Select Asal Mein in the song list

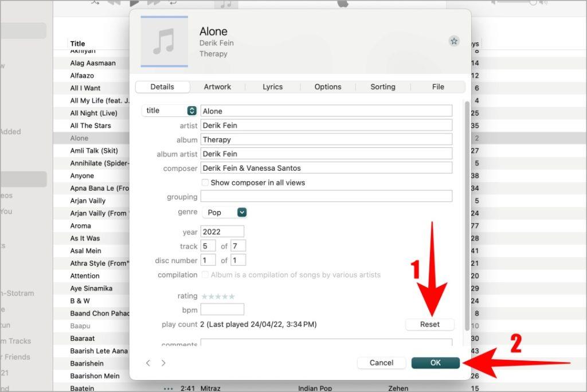86,251
